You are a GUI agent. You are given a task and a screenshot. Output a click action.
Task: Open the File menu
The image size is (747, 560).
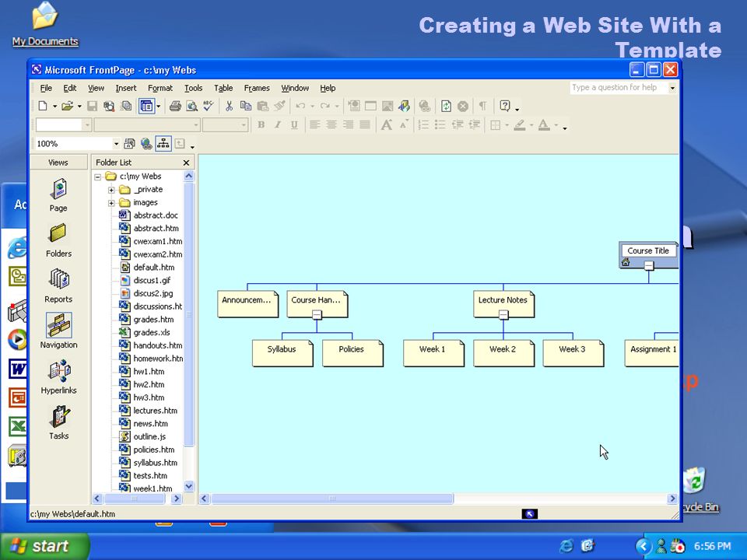(x=46, y=88)
